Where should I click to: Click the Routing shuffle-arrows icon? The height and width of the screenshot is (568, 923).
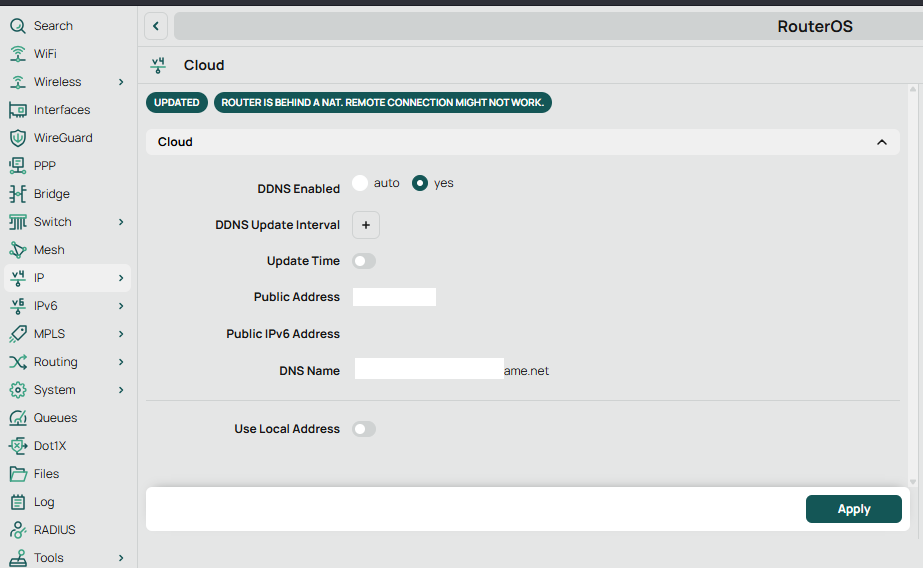pos(18,362)
